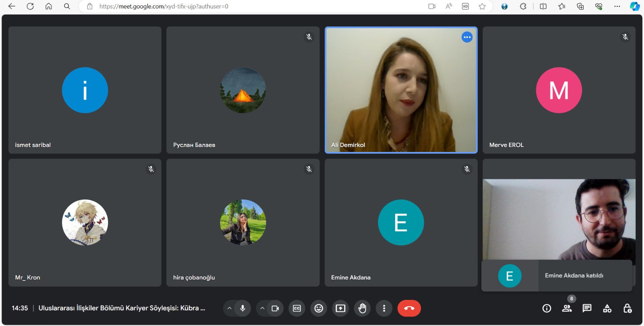Leave the call with red button
The image size is (644, 326).
tap(409, 308)
